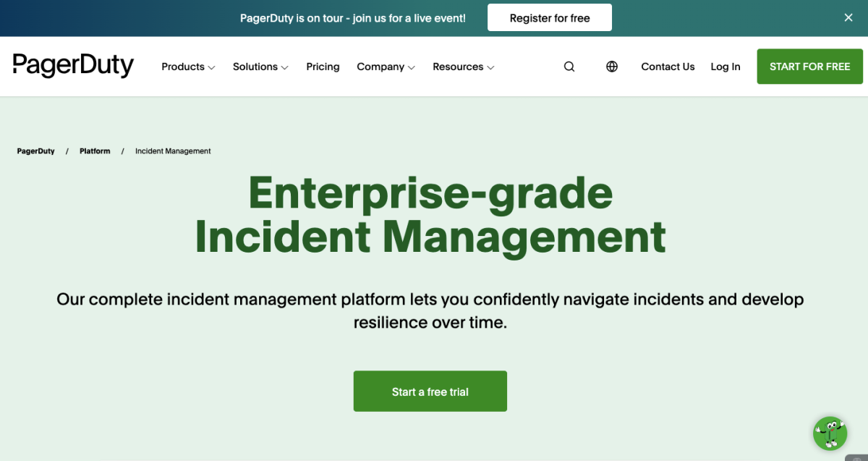This screenshot has height=461, width=868.
Task: Dismiss the live event banner
Action: click(x=848, y=17)
